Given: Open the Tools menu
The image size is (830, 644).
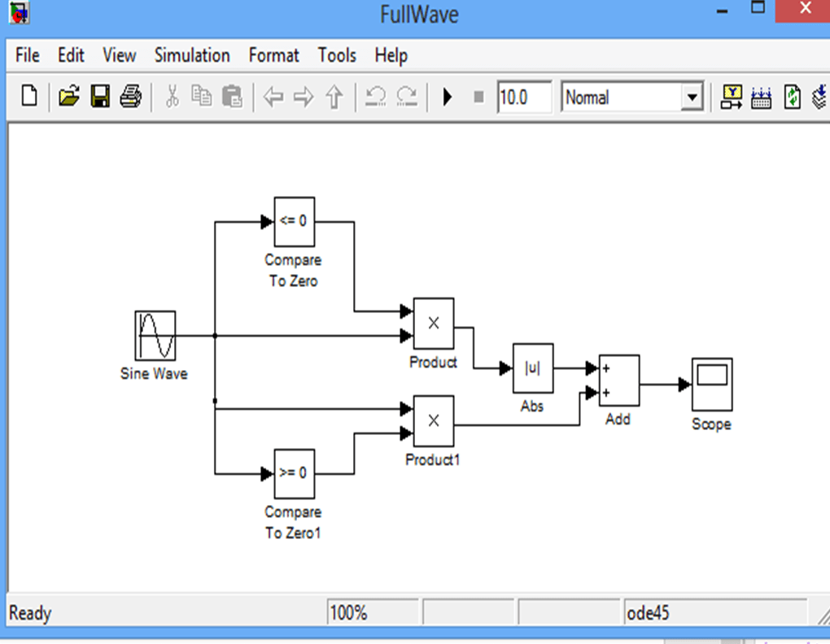Looking at the screenshot, I should click(337, 55).
